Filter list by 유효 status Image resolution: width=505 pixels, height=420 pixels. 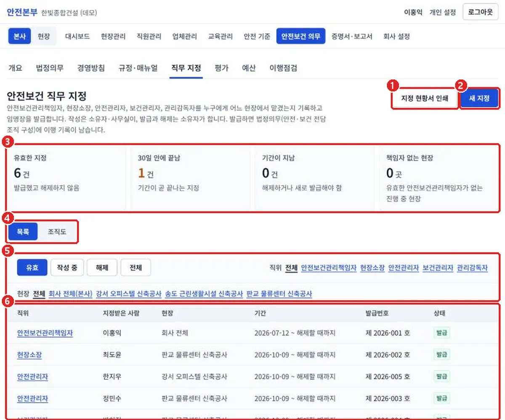[x=32, y=267]
